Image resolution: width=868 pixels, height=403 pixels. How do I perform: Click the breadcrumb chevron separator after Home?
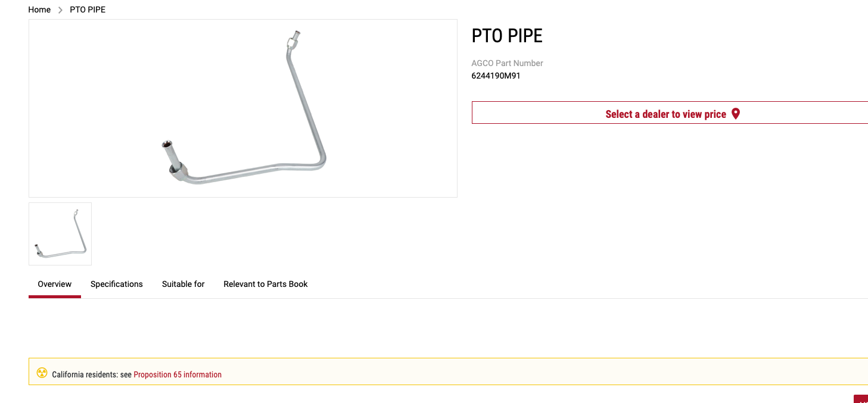[60, 10]
